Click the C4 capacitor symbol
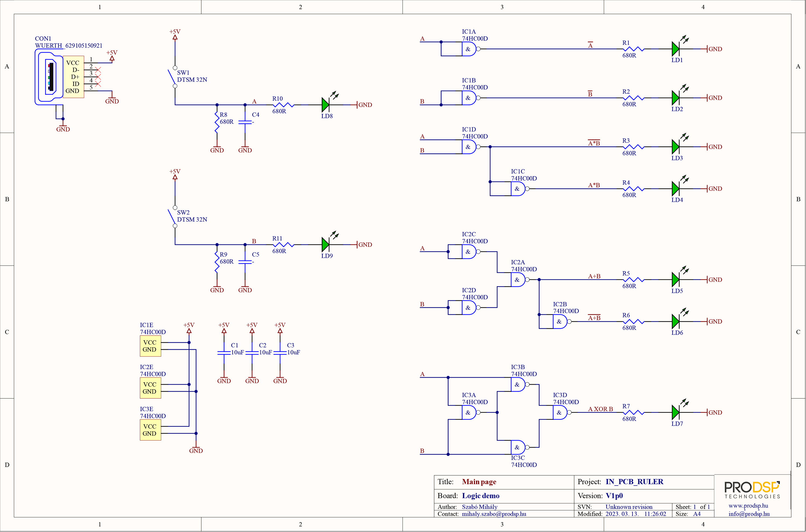 (x=245, y=122)
